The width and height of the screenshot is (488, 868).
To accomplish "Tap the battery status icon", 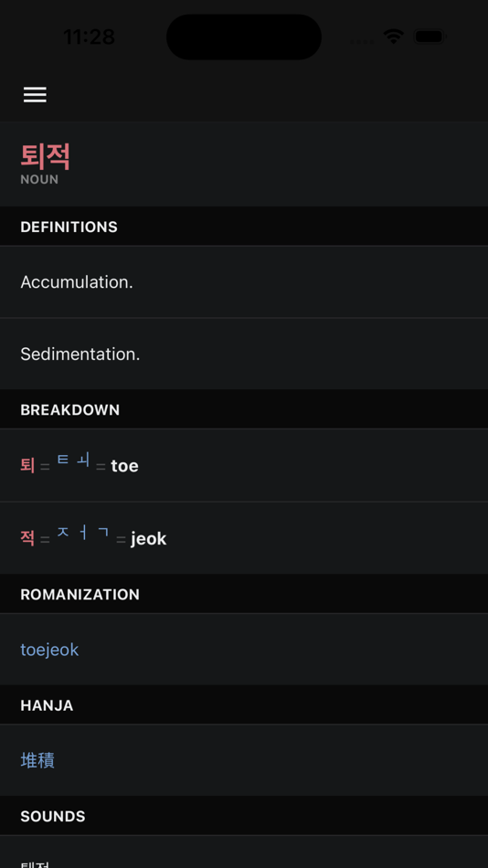I will click(x=430, y=37).
